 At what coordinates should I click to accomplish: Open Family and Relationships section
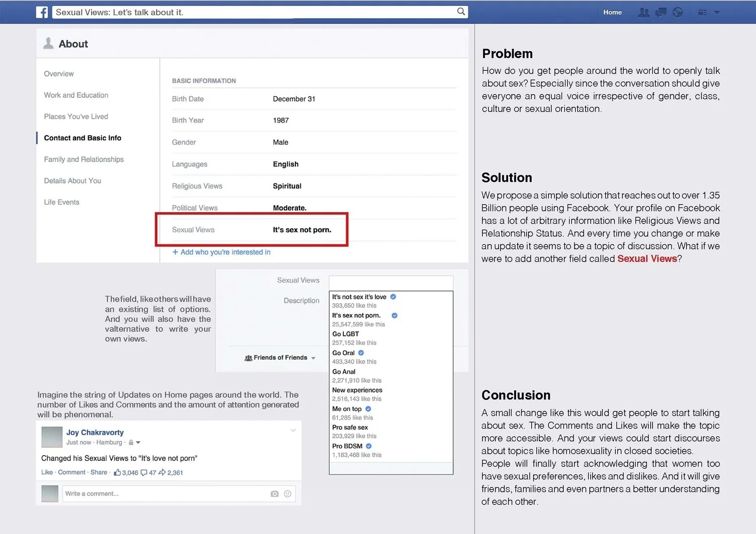[84, 159]
